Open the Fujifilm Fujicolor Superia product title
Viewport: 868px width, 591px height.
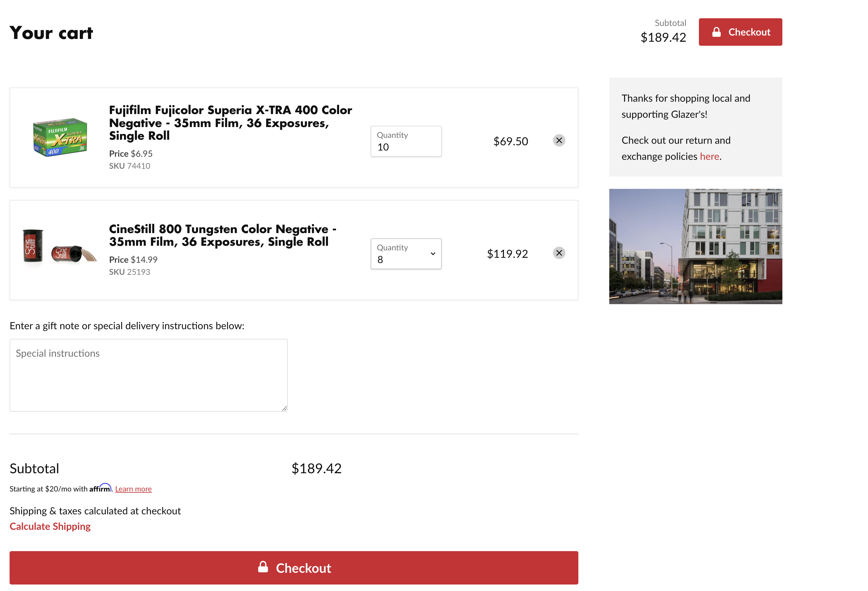coord(230,122)
